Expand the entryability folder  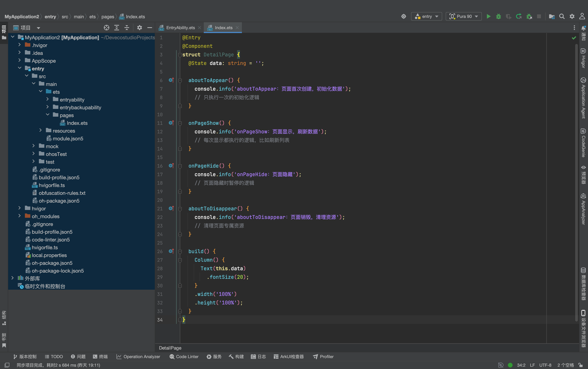click(x=48, y=99)
